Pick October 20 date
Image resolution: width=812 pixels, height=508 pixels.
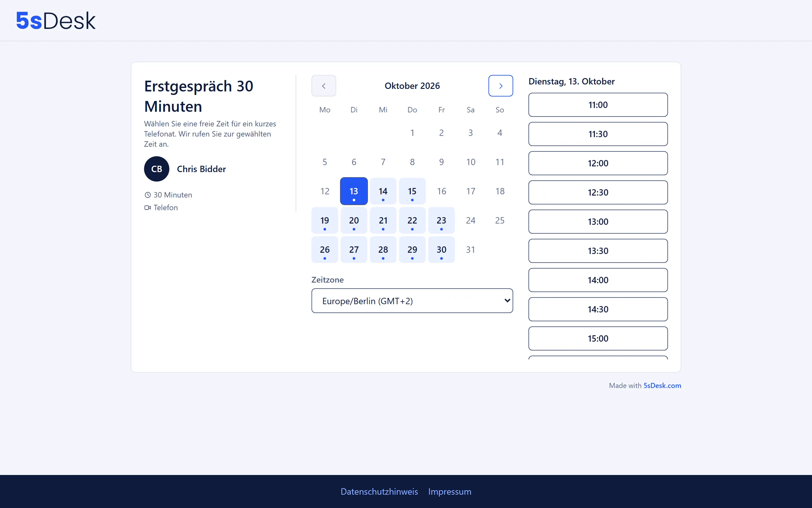[x=354, y=220]
